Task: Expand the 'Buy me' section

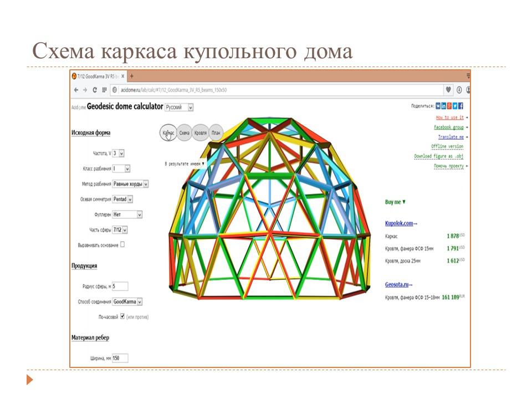Action: (x=395, y=202)
